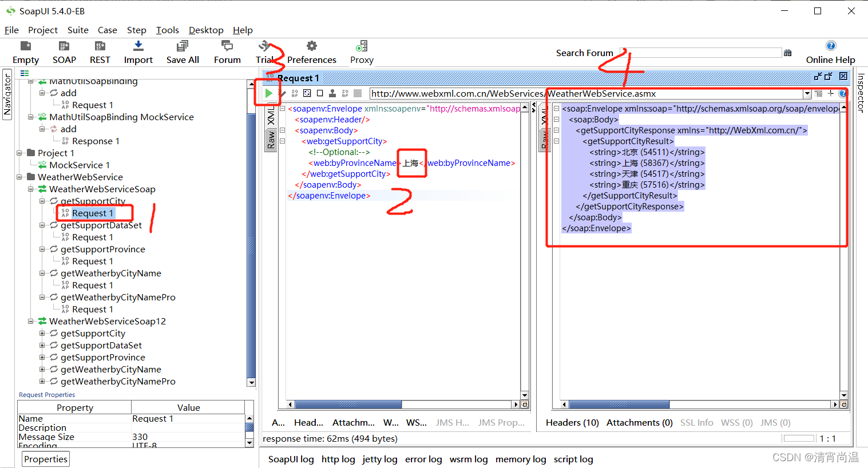Create a new SOAP project via SOAP toolbar icon
Image resolution: width=868 pixels, height=468 pixels.
[x=64, y=51]
